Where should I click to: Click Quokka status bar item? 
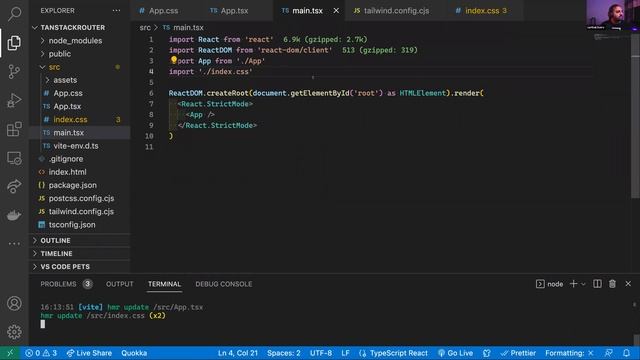point(134,353)
